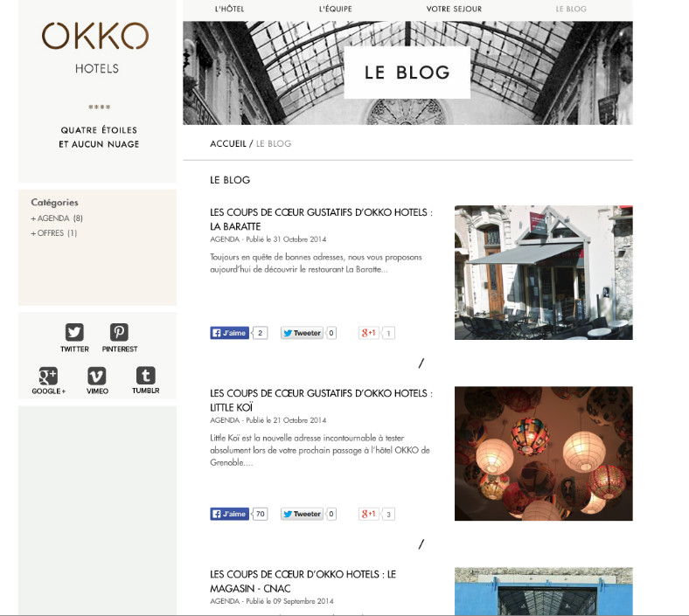Google +1 the Little Koï article

[368, 514]
